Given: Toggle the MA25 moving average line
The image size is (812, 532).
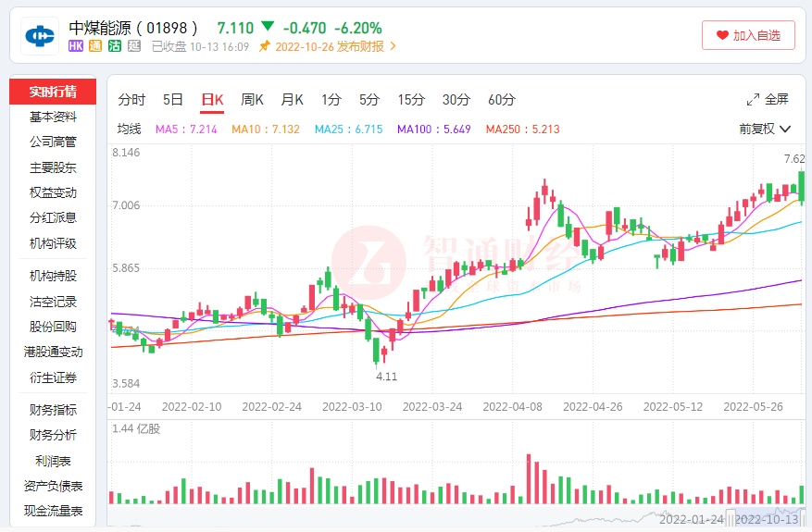Looking at the screenshot, I should point(348,130).
